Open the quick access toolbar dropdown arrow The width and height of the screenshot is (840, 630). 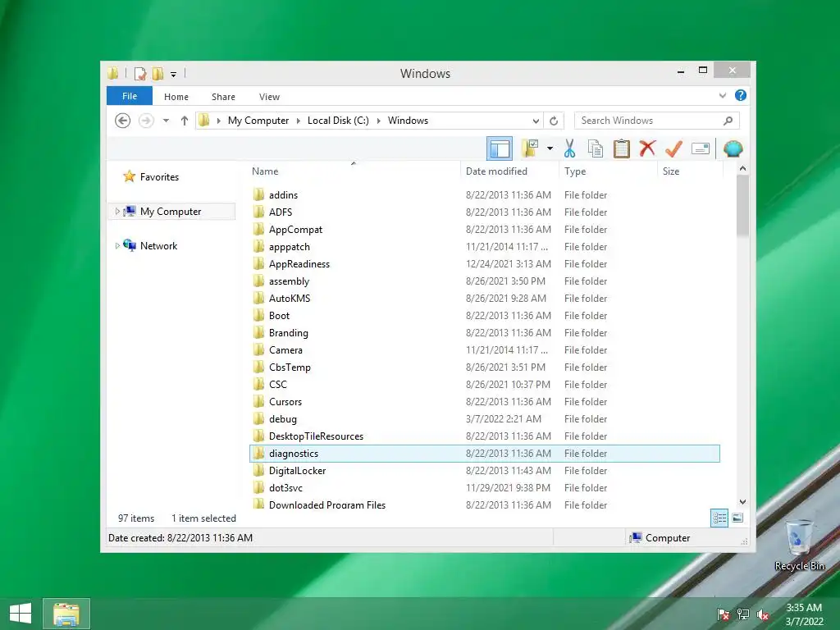click(174, 75)
